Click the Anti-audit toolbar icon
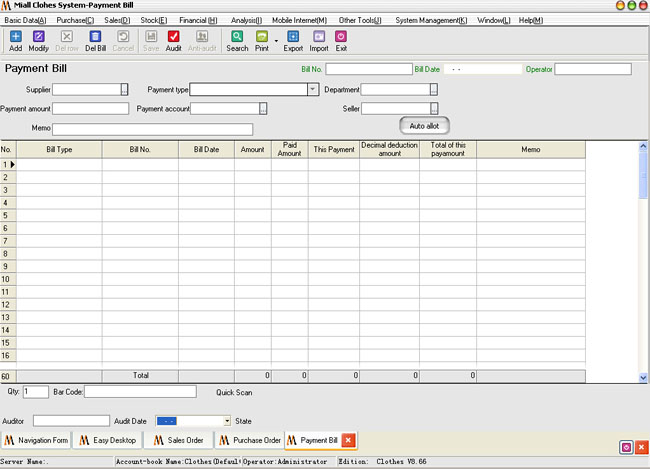This screenshot has width=650, height=469. [x=202, y=37]
